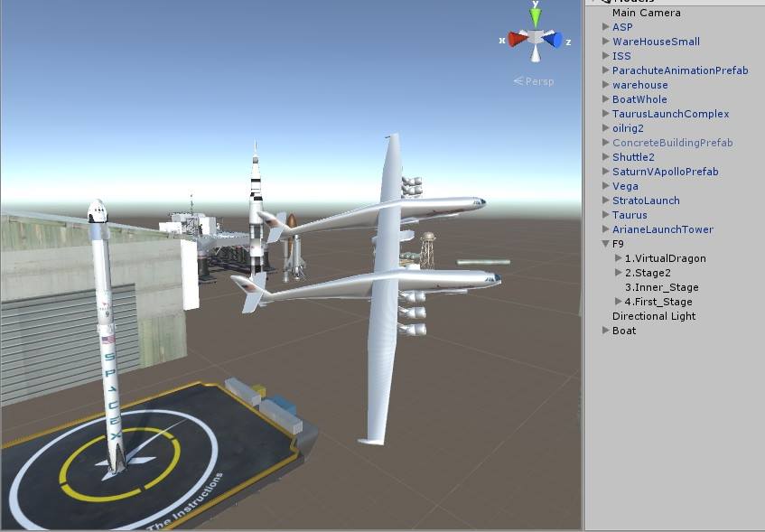
Task: Select 2.Stage2 child object
Action: (x=648, y=273)
